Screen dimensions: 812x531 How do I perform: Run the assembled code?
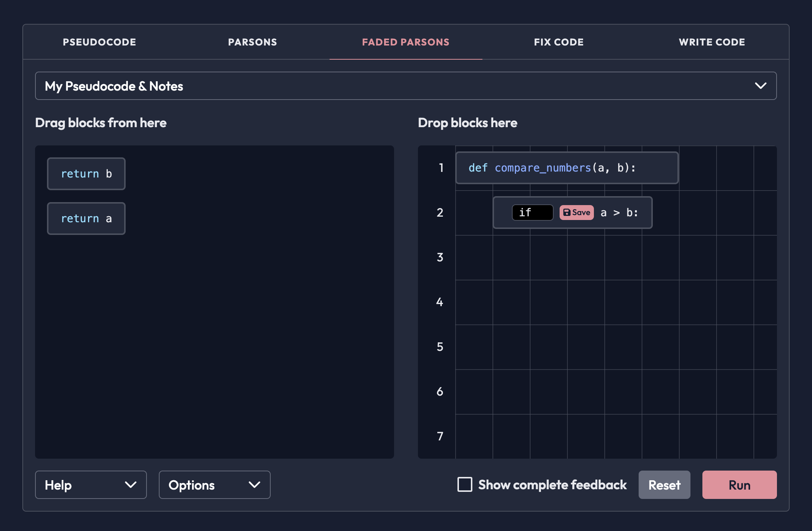(x=740, y=485)
